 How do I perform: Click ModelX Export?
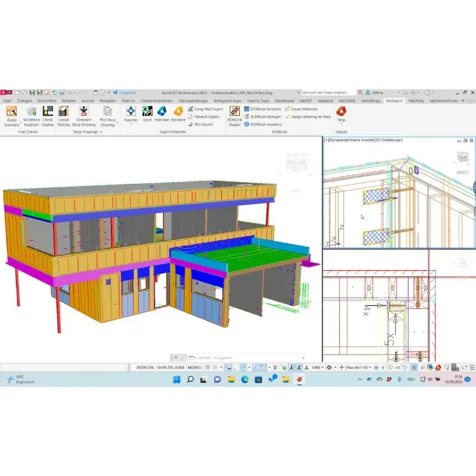(203, 117)
